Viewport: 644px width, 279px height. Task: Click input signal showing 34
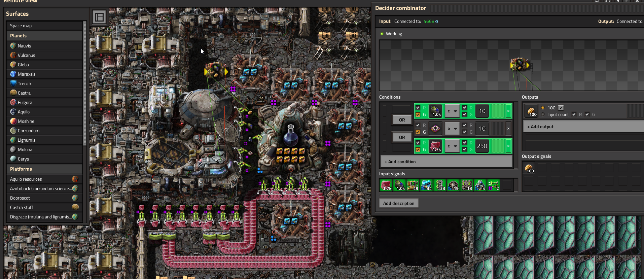426,185
